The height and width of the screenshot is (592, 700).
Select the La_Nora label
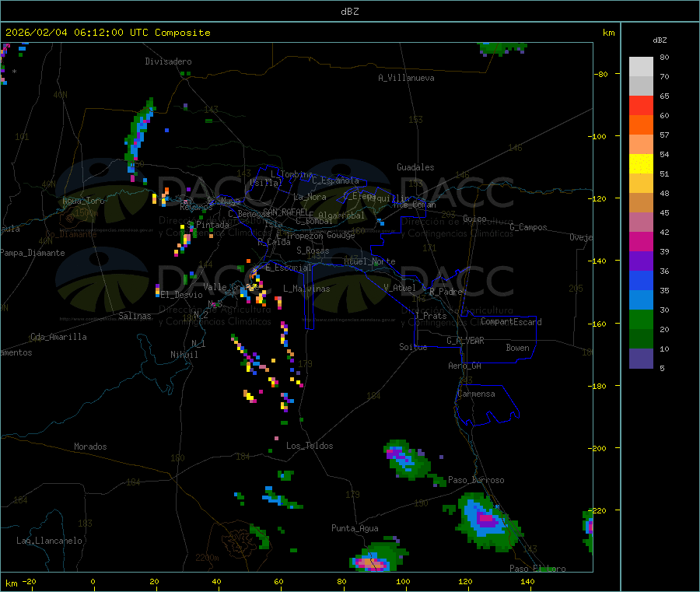click(310, 197)
